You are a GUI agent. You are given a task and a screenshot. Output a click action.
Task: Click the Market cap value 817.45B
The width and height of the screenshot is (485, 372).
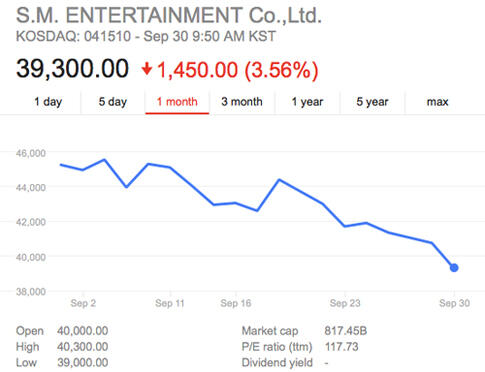click(346, 331)
